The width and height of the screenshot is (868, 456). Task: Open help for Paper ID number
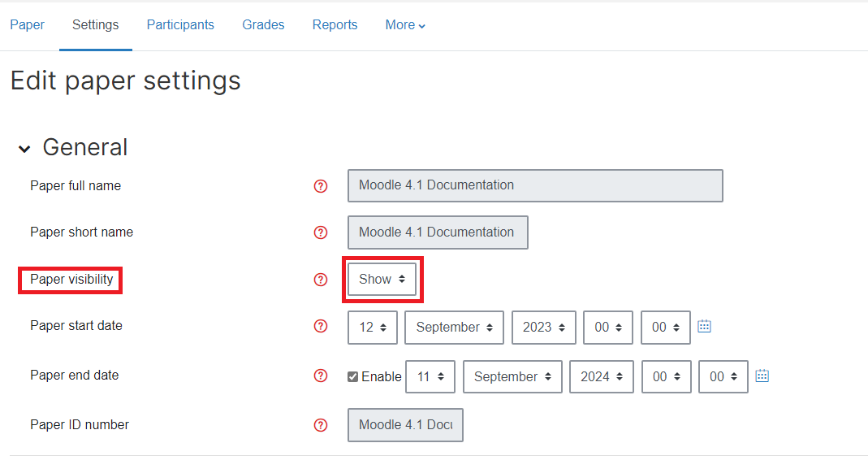321,425
